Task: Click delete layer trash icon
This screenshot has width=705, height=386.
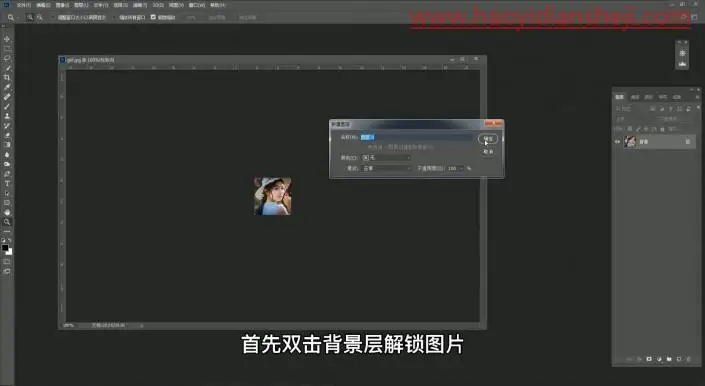Action: click(689, 359)
